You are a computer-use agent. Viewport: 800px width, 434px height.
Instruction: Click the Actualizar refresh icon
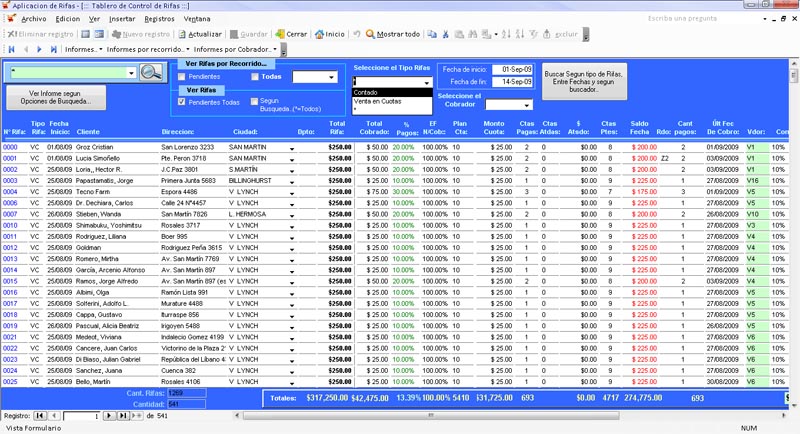tap(182, 34)
